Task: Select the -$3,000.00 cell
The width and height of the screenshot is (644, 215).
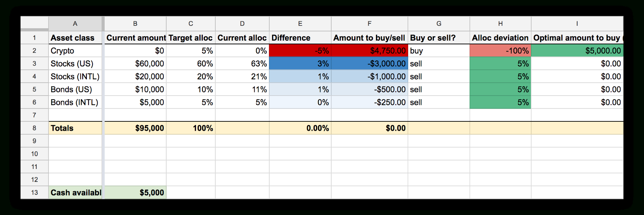Action: pyautogui.click(x=369, y=64)
